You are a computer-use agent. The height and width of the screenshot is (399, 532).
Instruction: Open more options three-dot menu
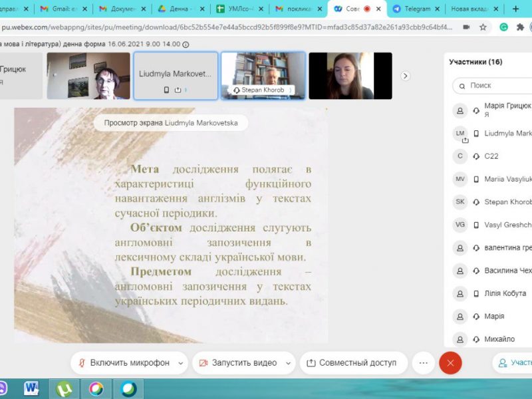pos(423,362)
